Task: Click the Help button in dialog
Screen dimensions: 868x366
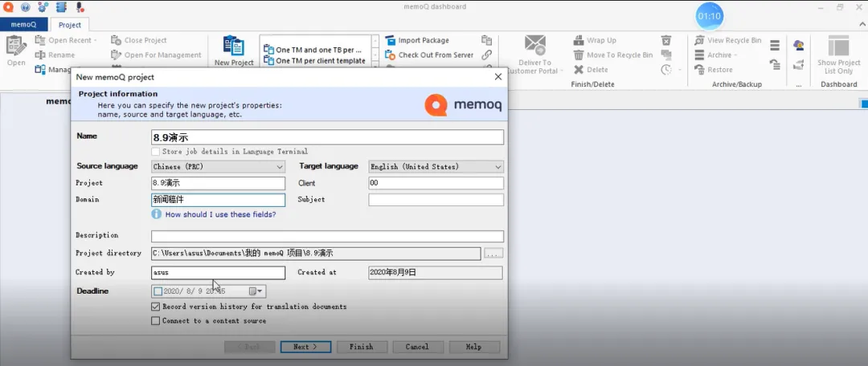Action: pyautogui.click(x=474, y=347)
